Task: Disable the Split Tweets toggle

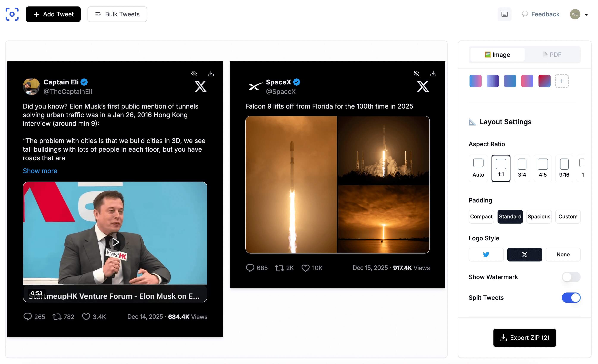Action: click(571, 297)
